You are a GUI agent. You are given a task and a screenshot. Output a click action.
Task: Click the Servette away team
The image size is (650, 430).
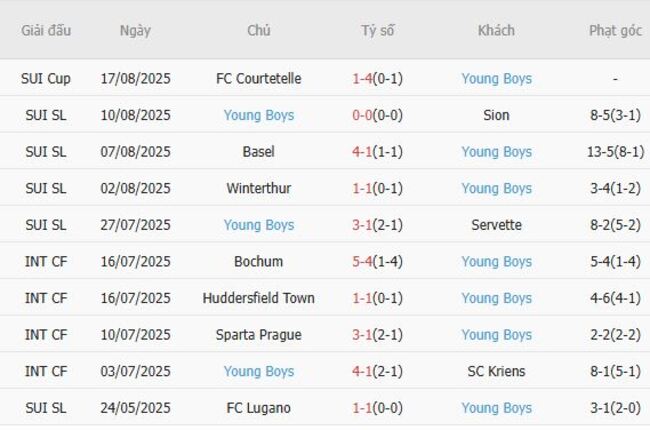[496, 225]
